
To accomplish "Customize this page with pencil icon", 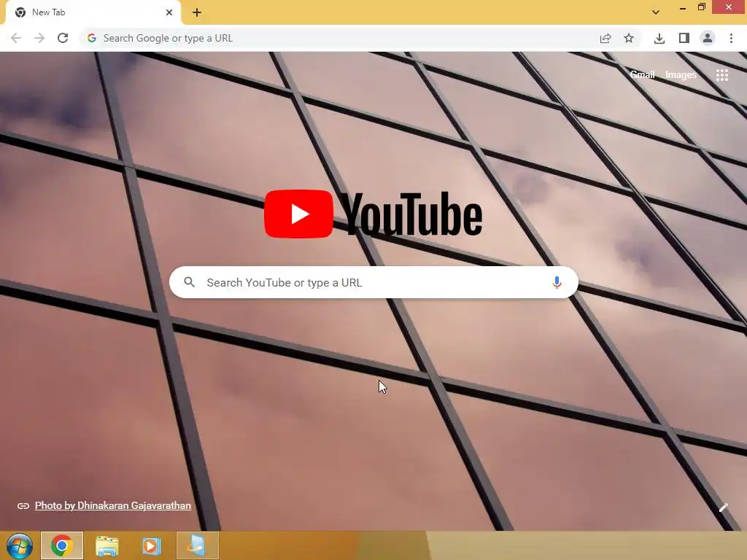I will coord(723,507).
